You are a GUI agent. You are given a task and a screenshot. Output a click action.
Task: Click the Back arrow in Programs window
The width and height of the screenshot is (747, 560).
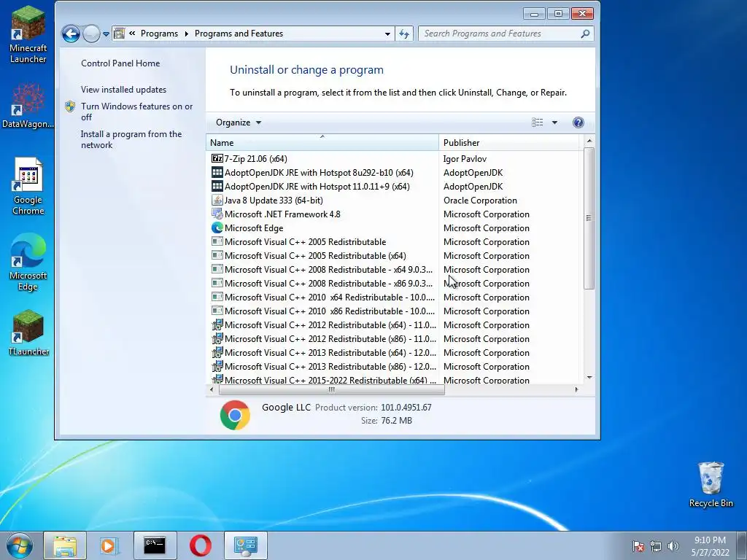tap(71, 34)
